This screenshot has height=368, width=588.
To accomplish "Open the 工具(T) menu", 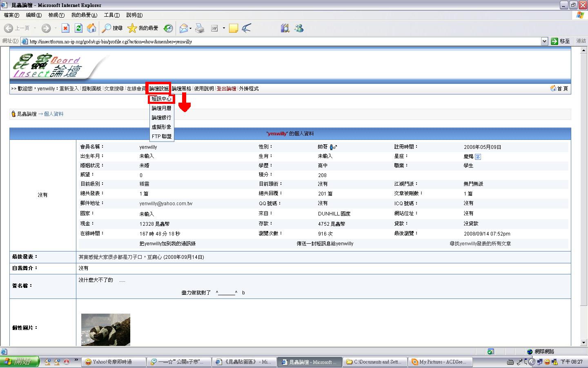I will point(111,15).
